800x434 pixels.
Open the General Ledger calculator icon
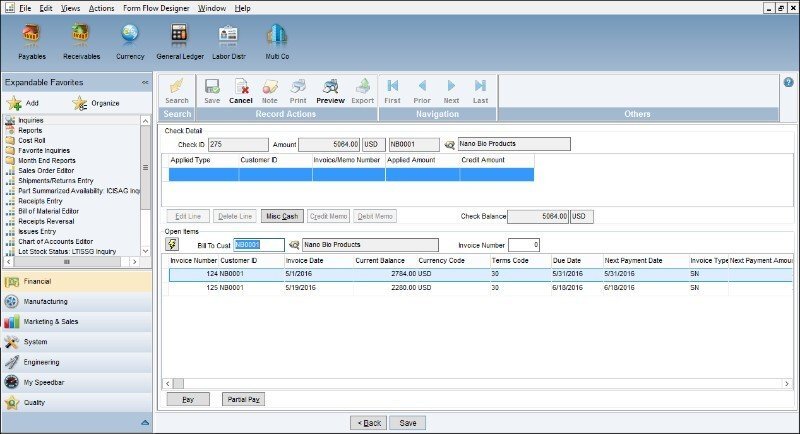pos(180,38)
